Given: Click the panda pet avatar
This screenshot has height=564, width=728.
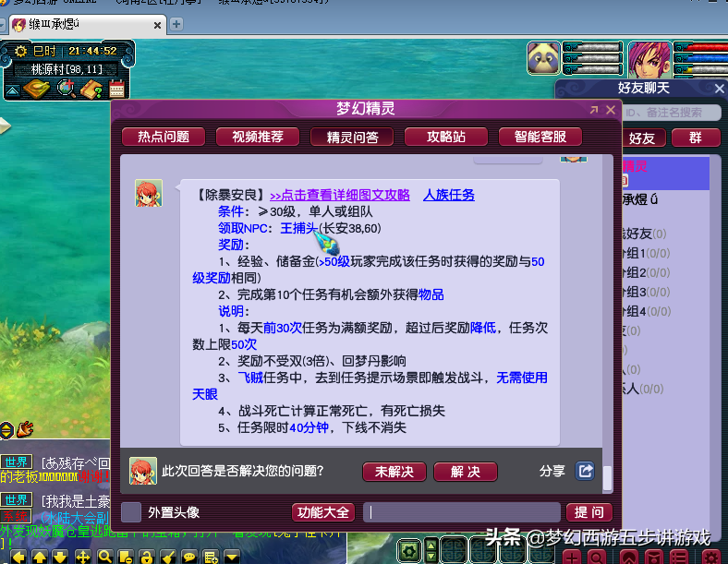Looking at the screenshot, I should pyautogui.click(x=543, y=58).
